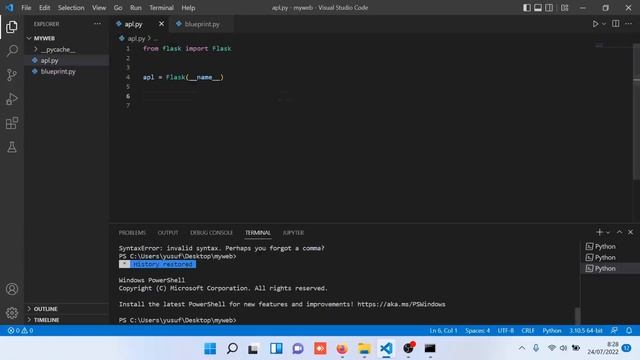Open the Accounts icon in activity bar
This screenshot has width=640, height=360.
point(12,289)
